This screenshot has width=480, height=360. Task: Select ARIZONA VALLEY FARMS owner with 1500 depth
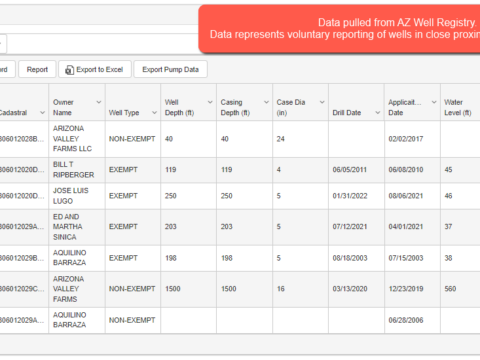click(x=77, y=289)
